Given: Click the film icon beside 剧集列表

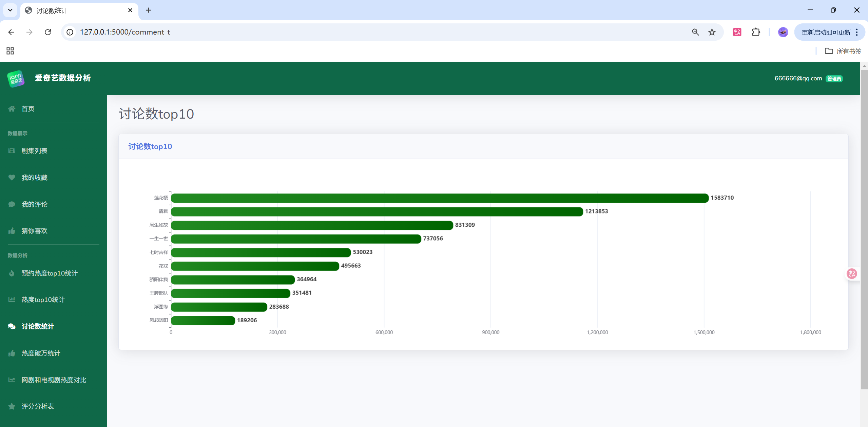Looking at the screenshot, I should (12, 151).
